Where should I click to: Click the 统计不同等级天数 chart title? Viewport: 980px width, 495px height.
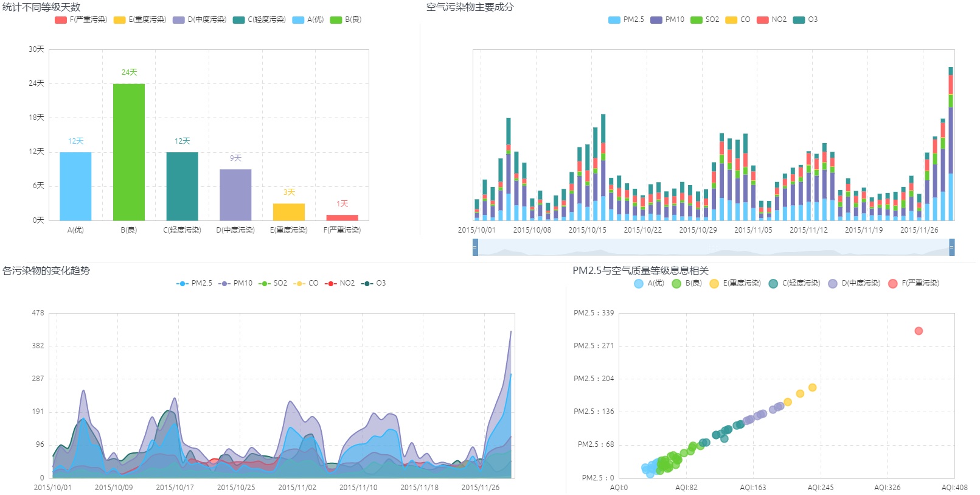(41, 7)
